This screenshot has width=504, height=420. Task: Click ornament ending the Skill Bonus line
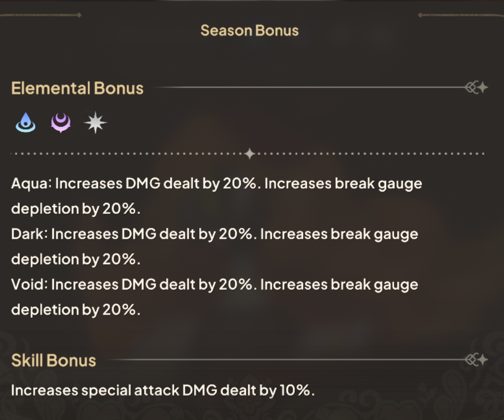click(476, 359)
